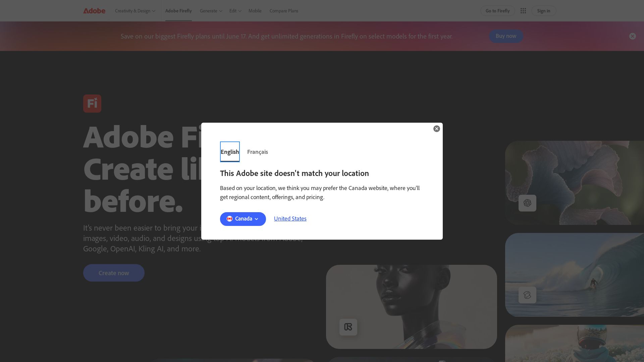Click the dialog heading about location mismatch
Screen dimensions: 644x362
(294, 173)
